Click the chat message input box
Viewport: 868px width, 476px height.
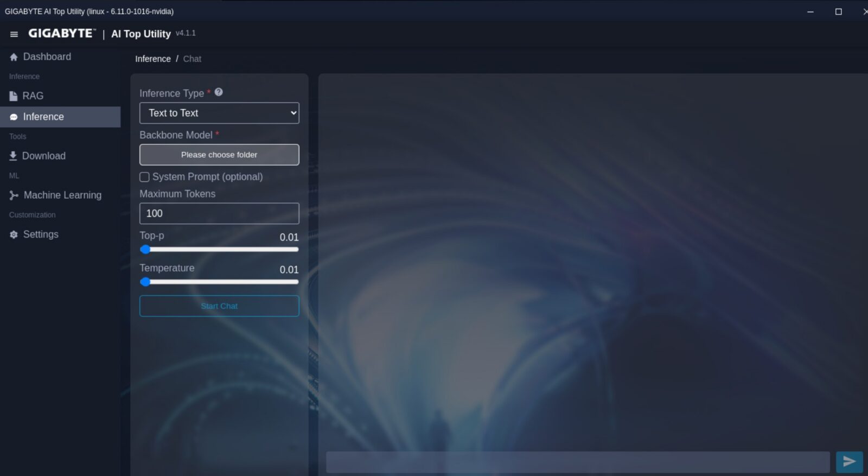pos(577,462)
